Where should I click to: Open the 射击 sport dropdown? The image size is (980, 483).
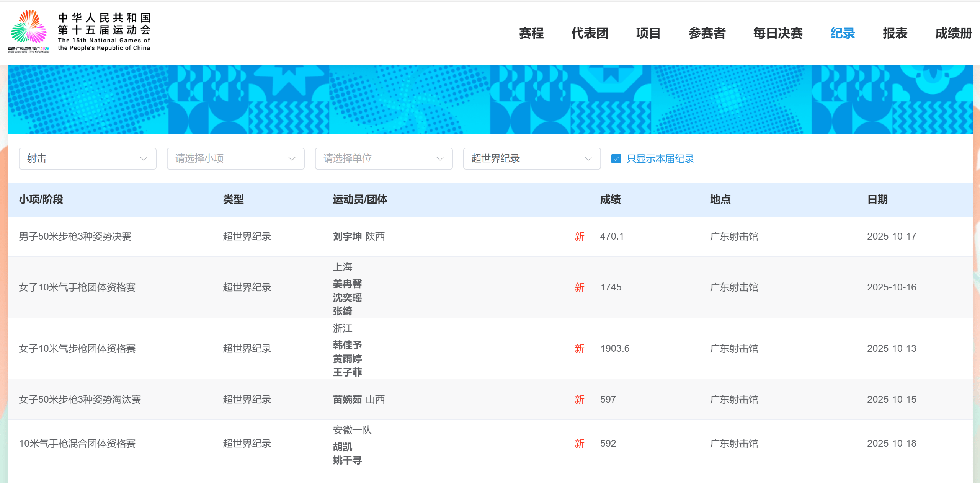tap(87, 158)
